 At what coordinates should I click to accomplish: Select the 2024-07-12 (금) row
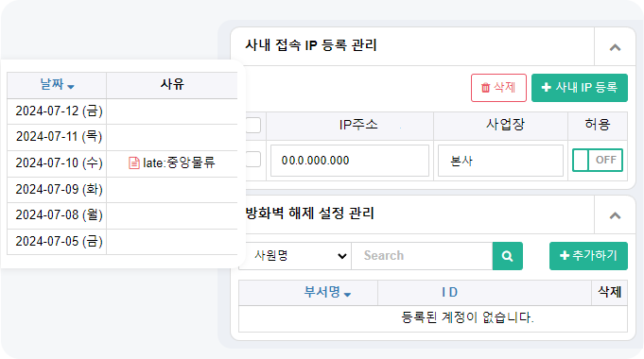pyautogui.click(x=122, y=111)
